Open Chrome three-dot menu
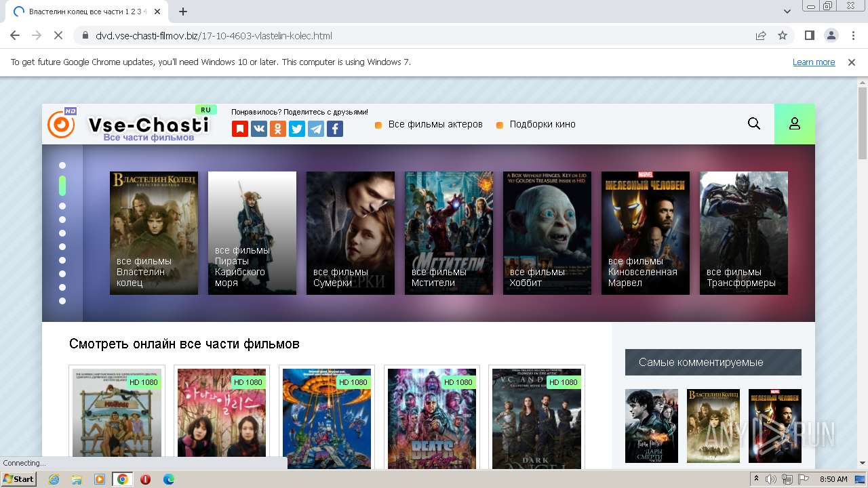Screen dimensions: 868x488 pyautogui.click(x=852, y=35)
